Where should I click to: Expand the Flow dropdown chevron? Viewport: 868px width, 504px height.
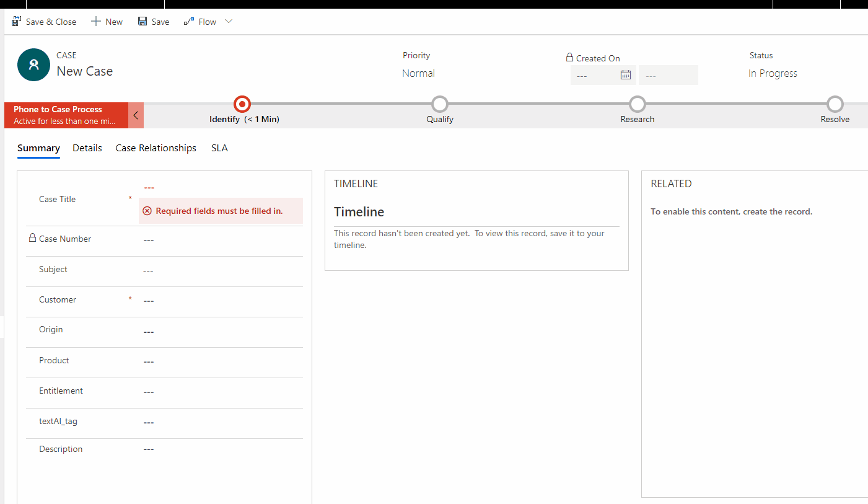point(229,22)
